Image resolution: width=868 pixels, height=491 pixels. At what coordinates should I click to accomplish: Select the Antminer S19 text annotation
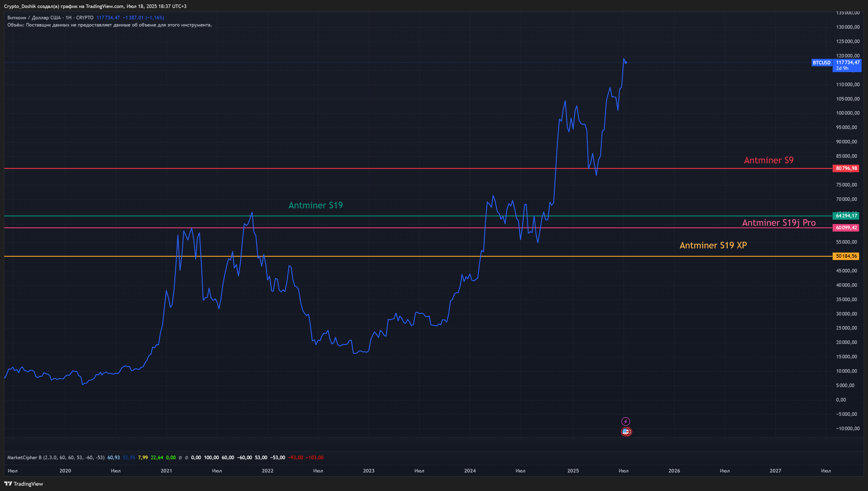pos(316,205)
